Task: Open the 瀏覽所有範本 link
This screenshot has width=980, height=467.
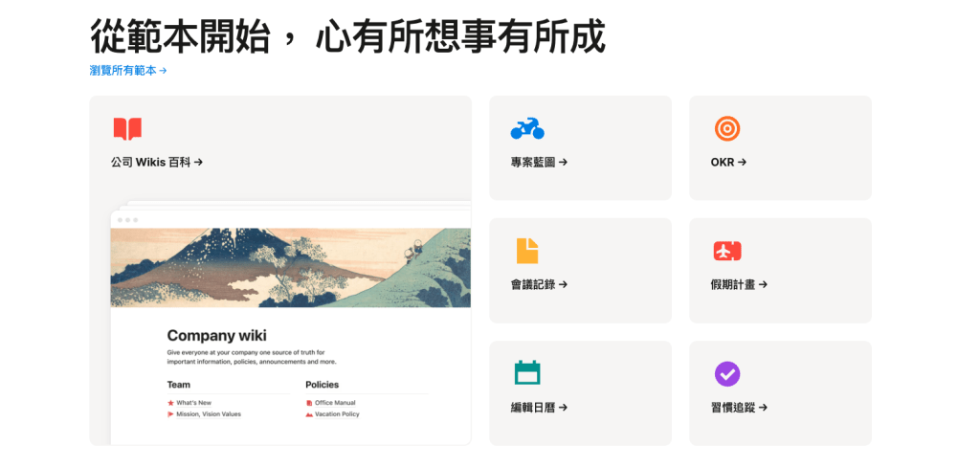Action: click(128, 71)
